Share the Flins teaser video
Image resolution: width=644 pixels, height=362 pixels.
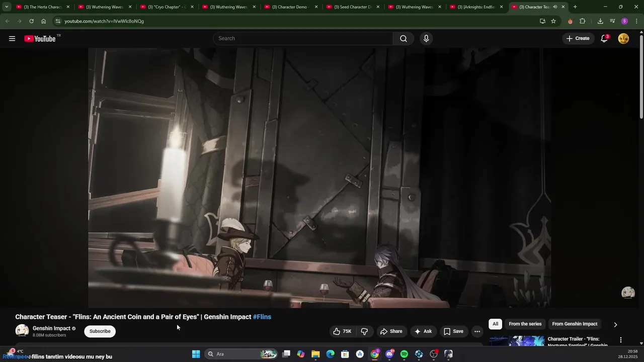click(391, 331)
